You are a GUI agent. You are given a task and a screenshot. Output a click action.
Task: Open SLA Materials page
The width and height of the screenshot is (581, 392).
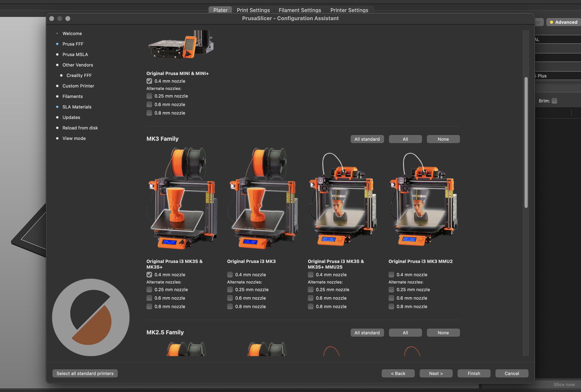coord(77,107)
